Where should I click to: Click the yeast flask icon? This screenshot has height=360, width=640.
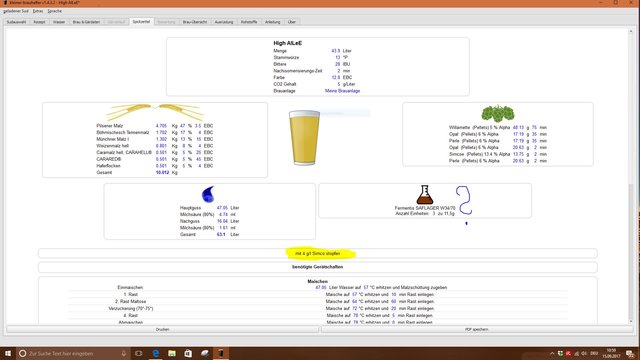(x=424, y=195)
